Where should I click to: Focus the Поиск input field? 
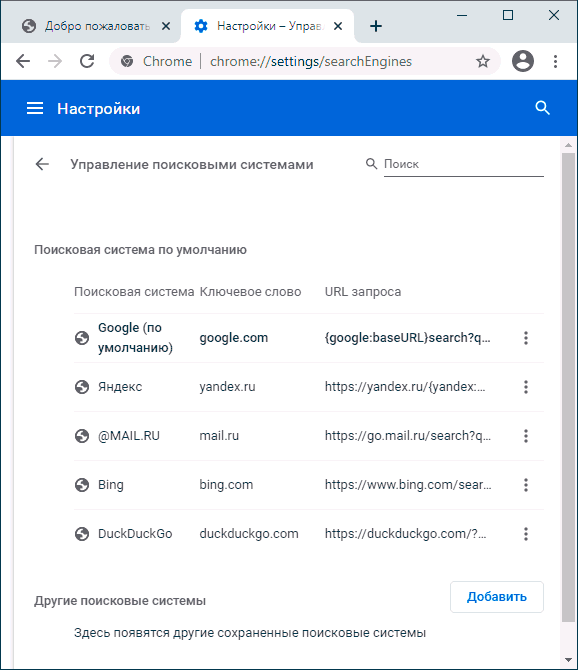pos(464,164)
